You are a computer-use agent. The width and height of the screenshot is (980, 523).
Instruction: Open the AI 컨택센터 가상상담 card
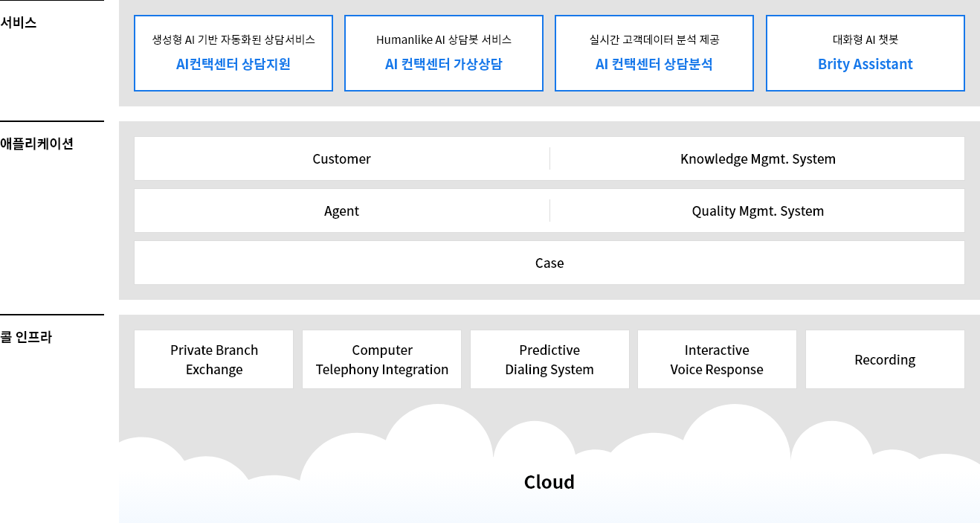coord(443,53)
